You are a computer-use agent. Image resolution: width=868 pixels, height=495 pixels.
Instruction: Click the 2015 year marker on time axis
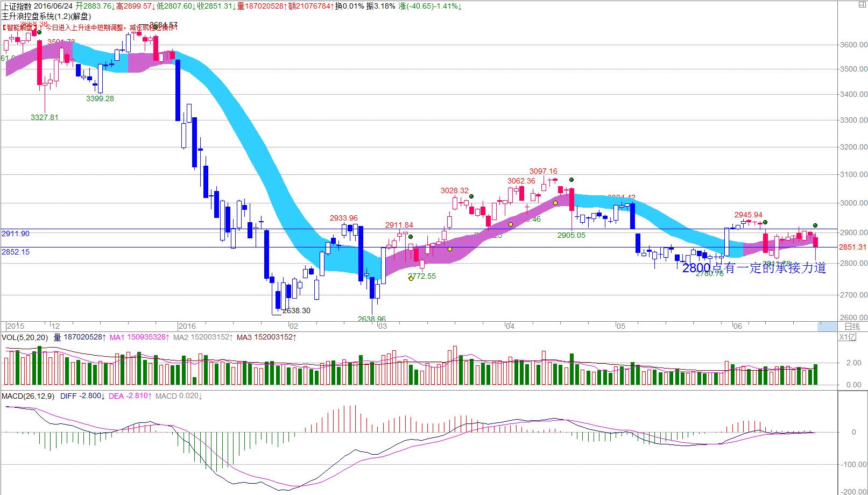click(x=16, y=326)
